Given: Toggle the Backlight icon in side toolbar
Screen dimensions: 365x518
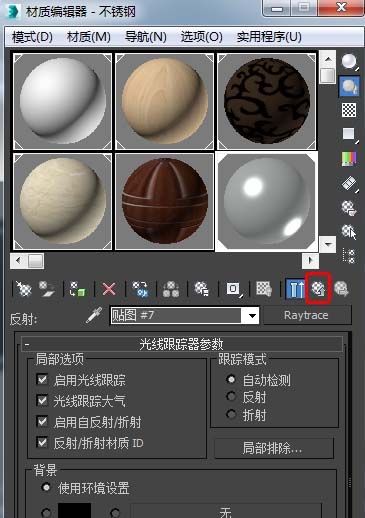Looking at the screenshot, I should click(349, 86).
